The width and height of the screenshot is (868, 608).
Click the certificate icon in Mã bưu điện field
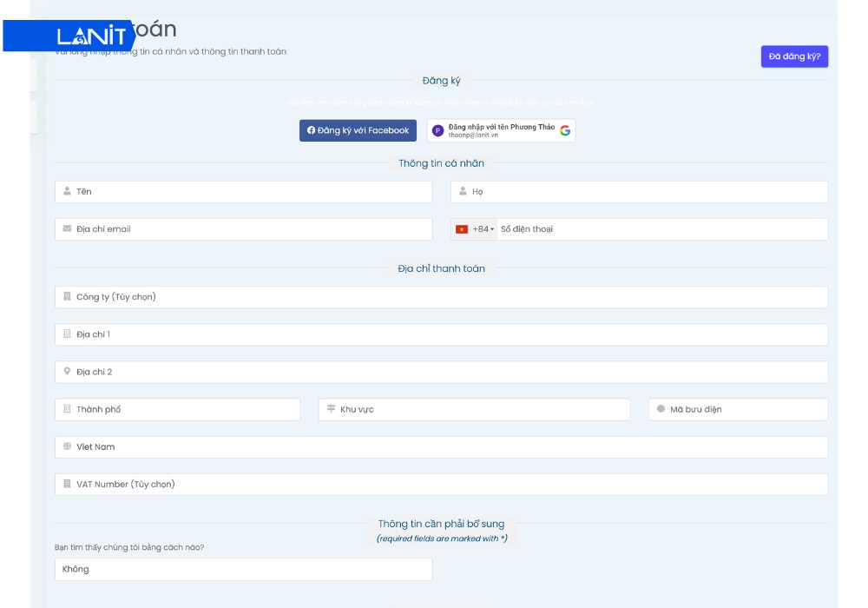click(661, 409)
